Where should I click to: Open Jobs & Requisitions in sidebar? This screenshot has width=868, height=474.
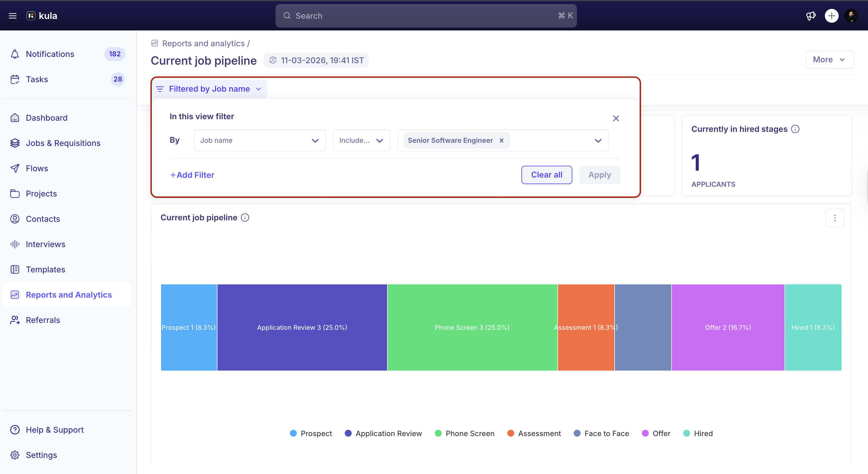tap(63, 143)
